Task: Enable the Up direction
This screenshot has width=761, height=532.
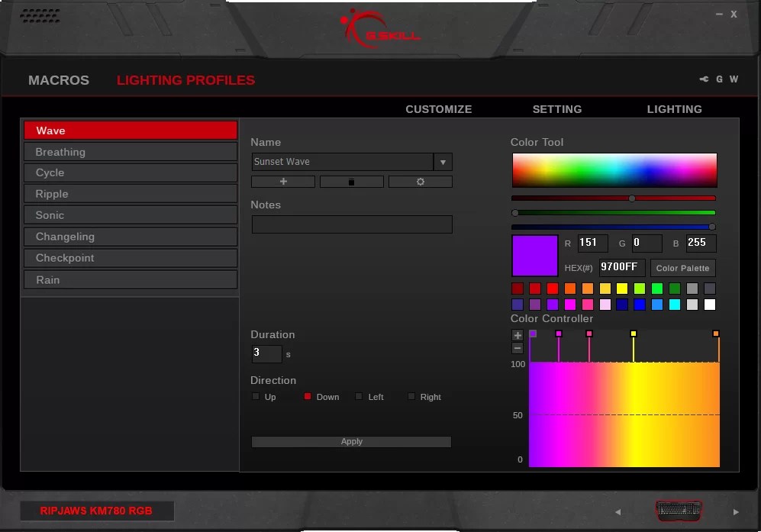Action: click(x=256, y=396)
